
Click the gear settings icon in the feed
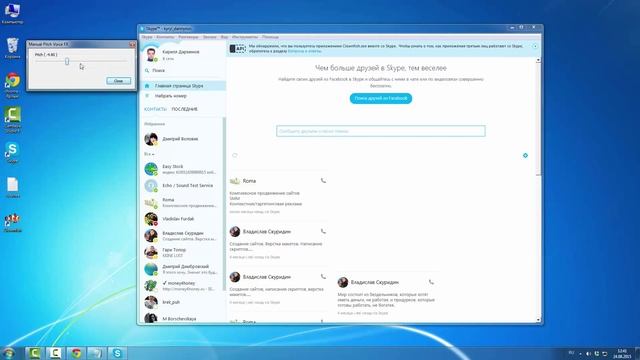click(x=525, y=156)
